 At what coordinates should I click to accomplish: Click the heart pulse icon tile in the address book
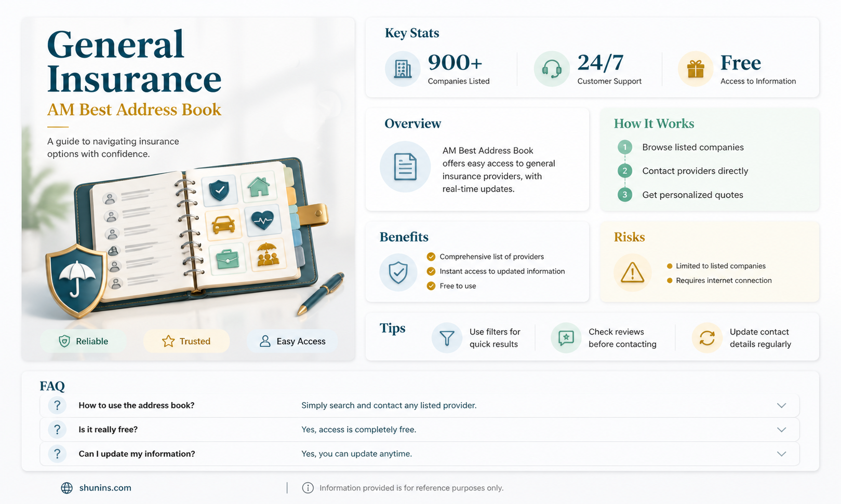[x=262, y=221]
